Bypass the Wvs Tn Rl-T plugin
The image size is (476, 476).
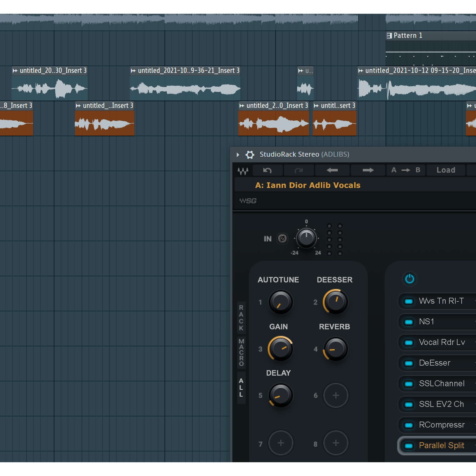pyautogui.click(x=408, y=301)
